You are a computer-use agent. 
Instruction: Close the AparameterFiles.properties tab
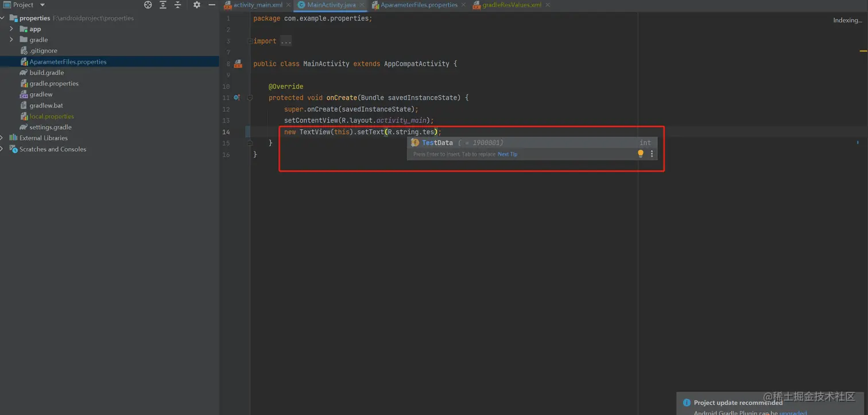pos(463,5)
